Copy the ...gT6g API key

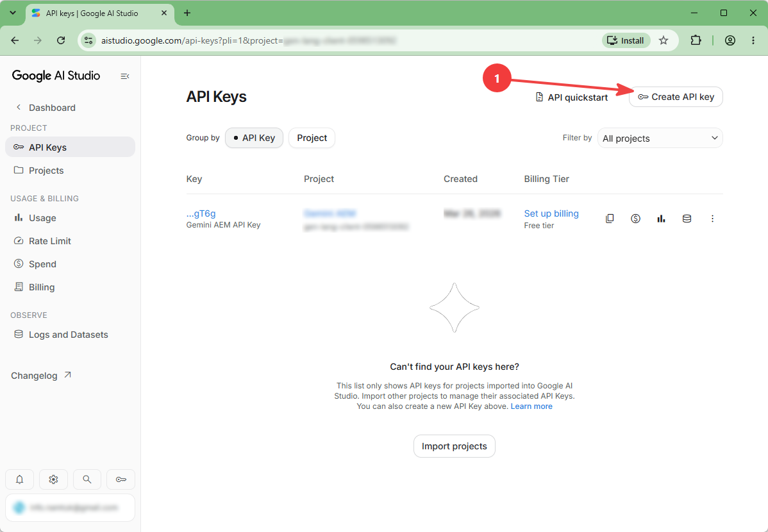(x=610, y=219)
